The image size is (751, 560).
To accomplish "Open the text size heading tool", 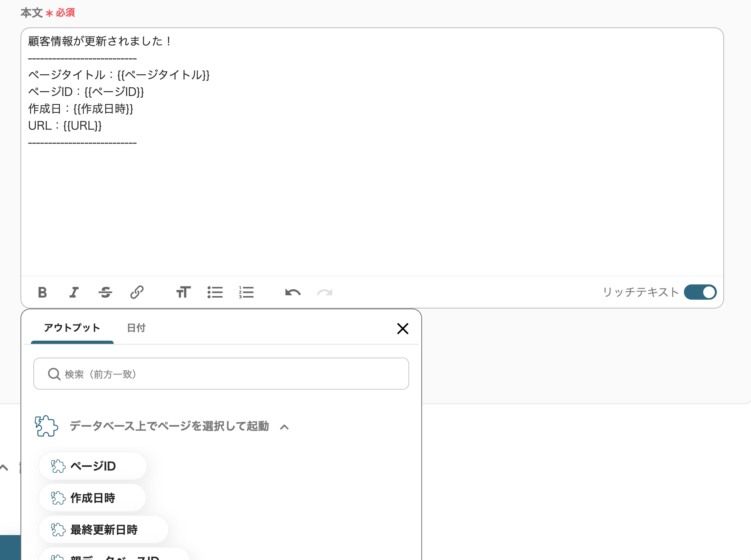I will (184, 292).
